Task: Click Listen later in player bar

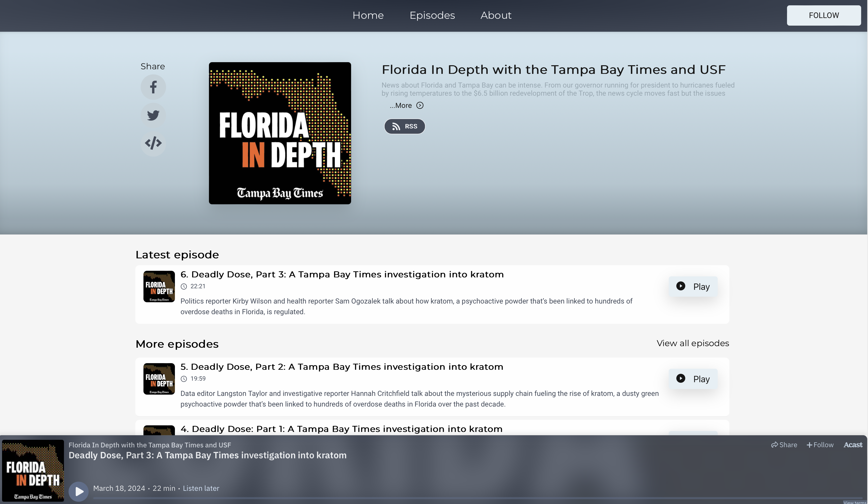Action: pos(201,488)
